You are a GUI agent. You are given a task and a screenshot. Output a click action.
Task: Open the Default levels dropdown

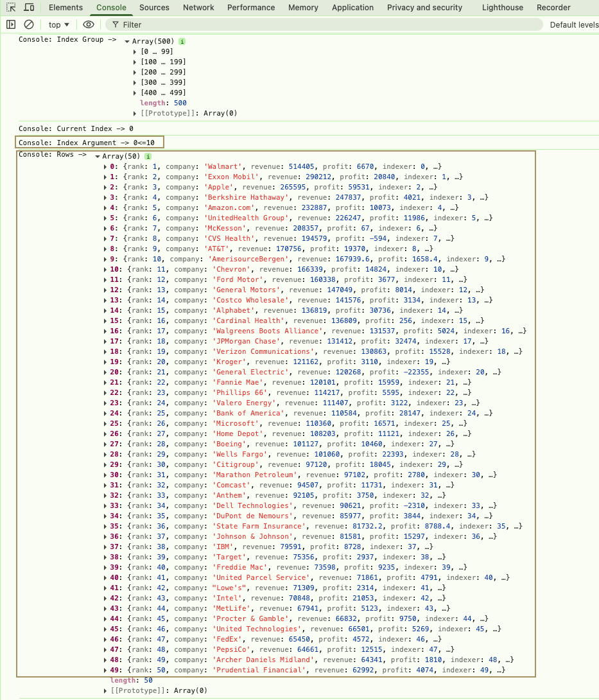(575, 24)
